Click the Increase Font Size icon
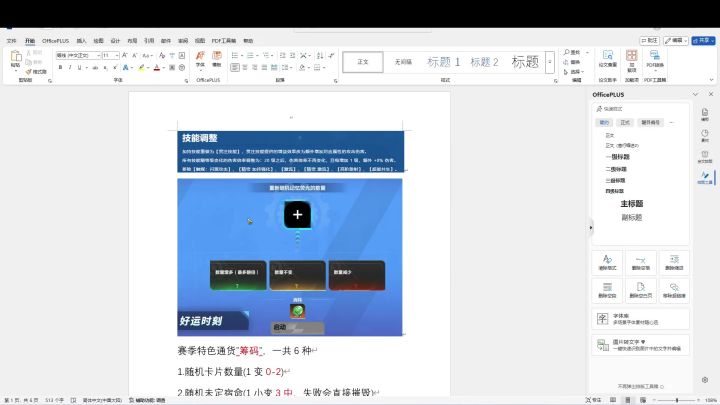 [x=124, y=55]
